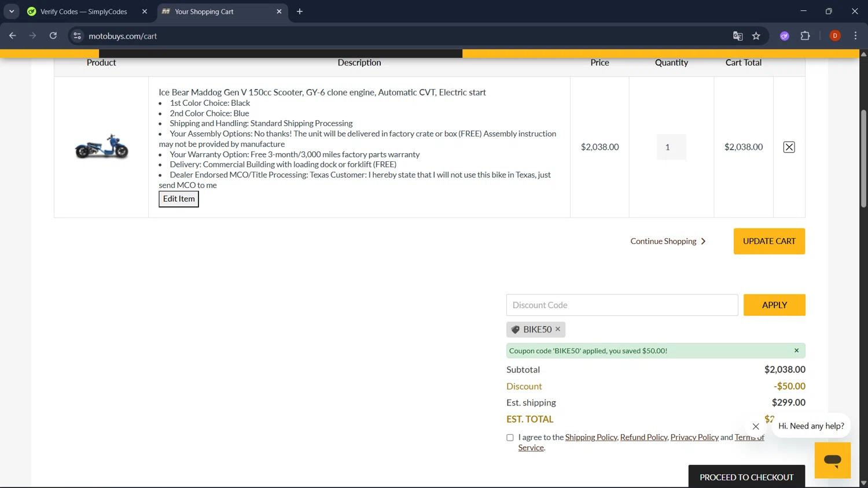Open the Chrome profile D avatar

pyautogui.click(x=835, y=36)
